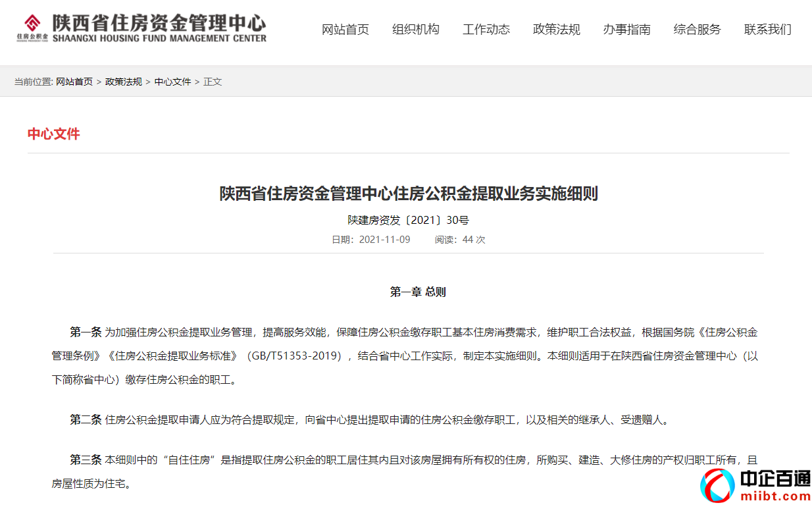This screenshot has height=505, width=812.
Task: Select 工作动态 from the top navigation
Action: pyautogui.click(x=486, y=30)
